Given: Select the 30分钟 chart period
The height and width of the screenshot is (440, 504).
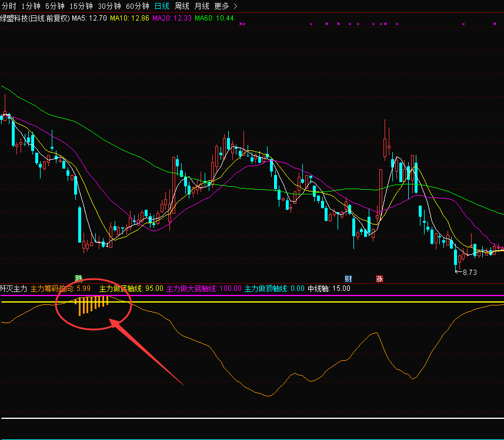Looking at the screenshot, I should click(x=109, y=6).
